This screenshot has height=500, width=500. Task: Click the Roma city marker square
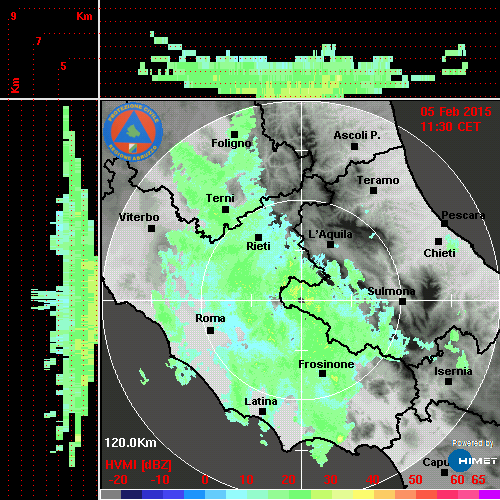pyautogui.click(x=210, y=330)
